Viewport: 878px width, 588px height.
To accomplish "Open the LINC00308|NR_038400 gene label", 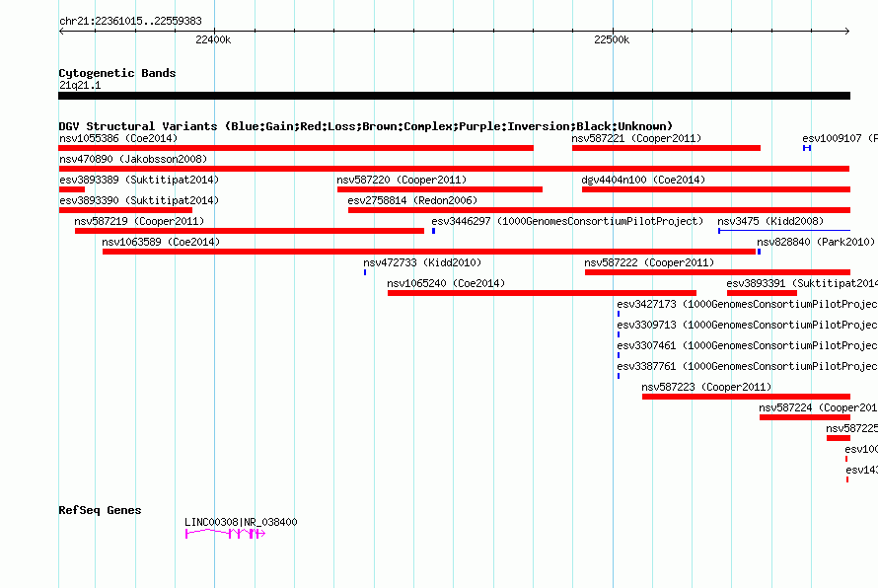I will (241, 522).
